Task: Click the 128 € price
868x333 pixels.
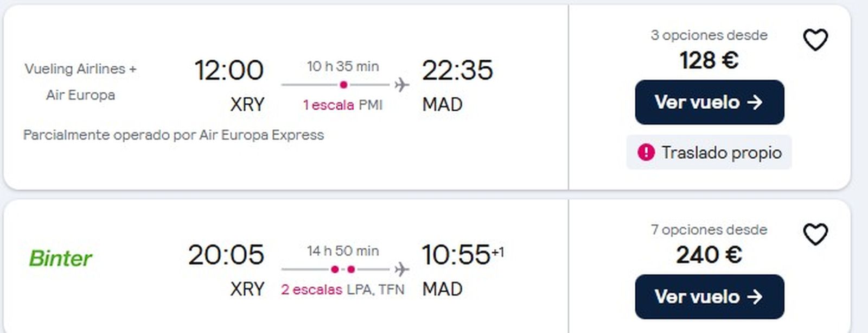Action: [x=709, y=61]
